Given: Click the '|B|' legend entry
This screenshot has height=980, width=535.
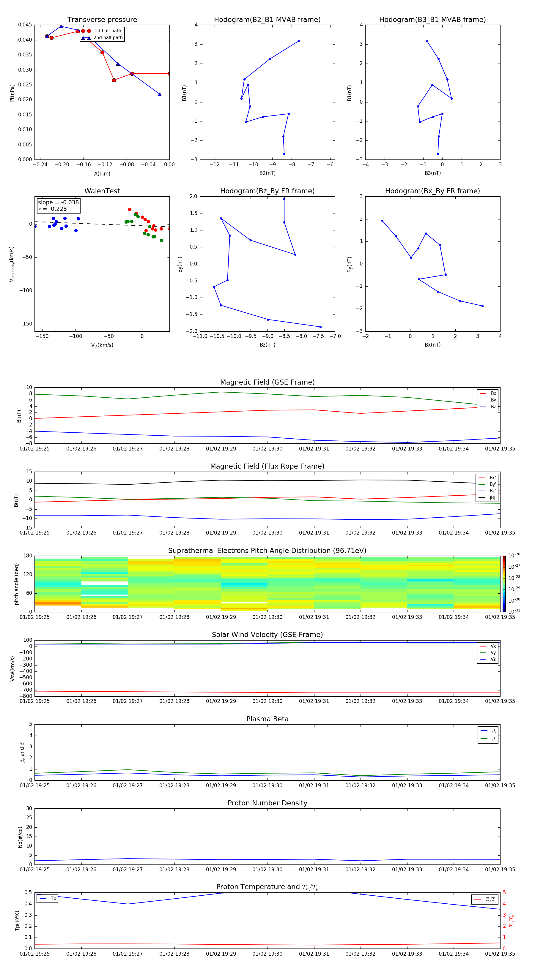Looking at the screenshot, I should [x=487, y=498].
